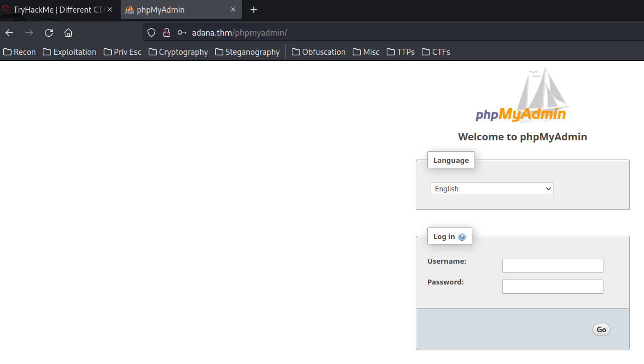Viewport: 644px width, 364px height.
Task: Open the Recon bookmarks folder
Action: [x=20, y=52]
